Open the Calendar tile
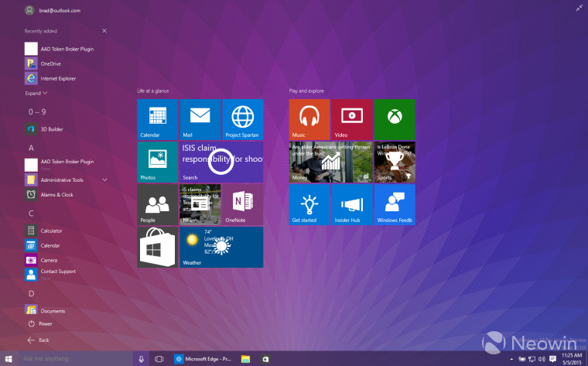Viewport: 588px width, 366px height. 158,120
